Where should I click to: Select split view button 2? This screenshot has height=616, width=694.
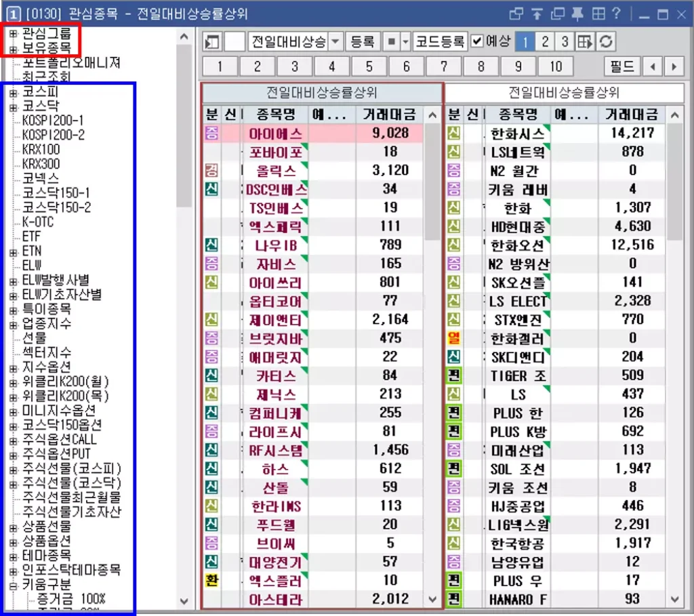[545, 41]
